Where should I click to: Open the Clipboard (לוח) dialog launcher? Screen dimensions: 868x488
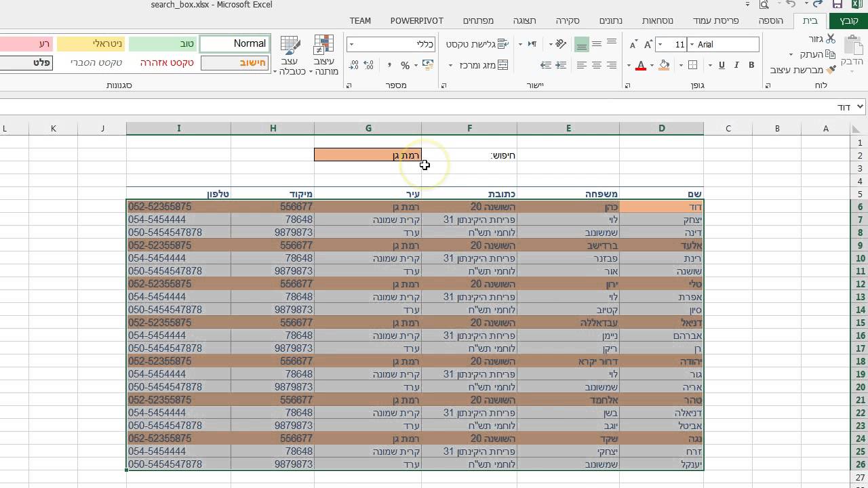pyautogui.click(x=768, y=85)
